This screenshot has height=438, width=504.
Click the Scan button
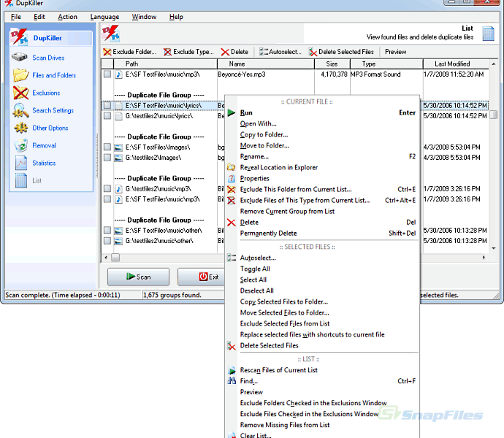coord(138,277)
